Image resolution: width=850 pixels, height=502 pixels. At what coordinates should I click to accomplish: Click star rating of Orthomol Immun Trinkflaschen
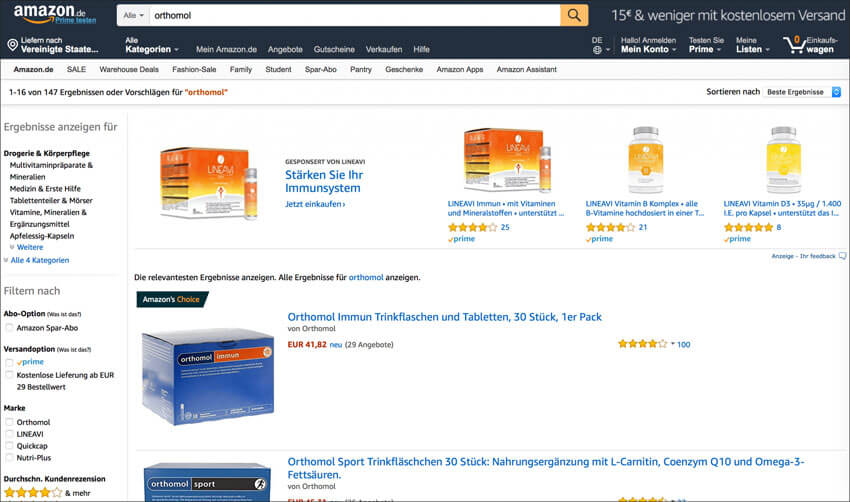click(x=642, y=344)
